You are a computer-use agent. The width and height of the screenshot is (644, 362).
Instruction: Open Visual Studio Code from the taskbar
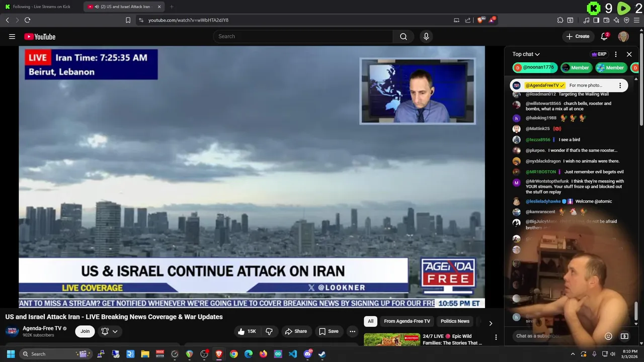(x=292, y=354)
